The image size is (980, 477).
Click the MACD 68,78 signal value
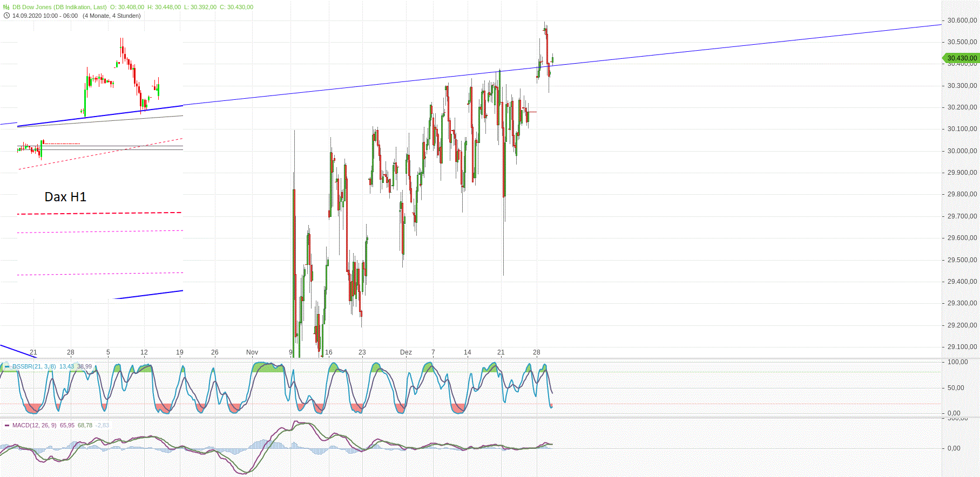point(85,425)
